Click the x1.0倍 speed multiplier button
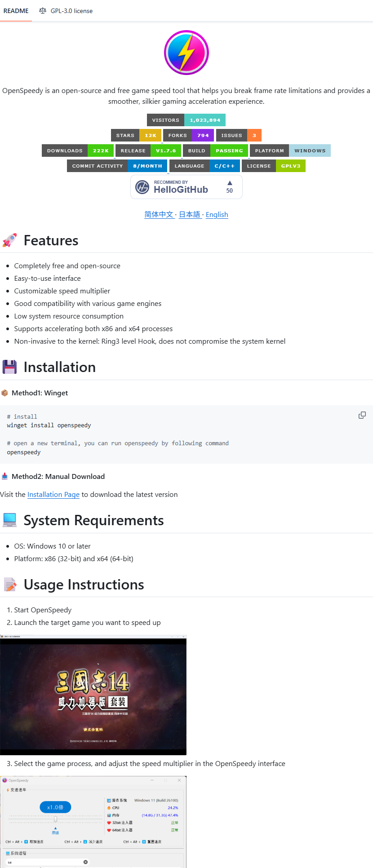Image resolution: width=373 pixels, height=868 pixels. (x=55, y=807)
